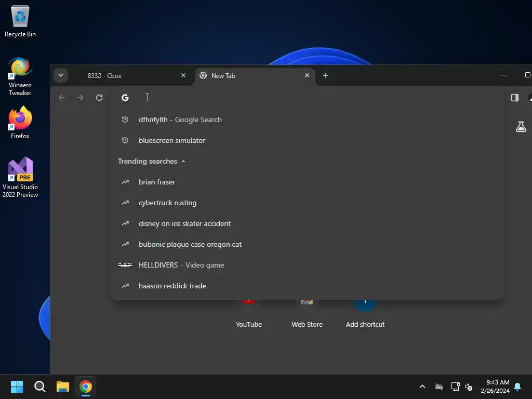Select Visual Studio 2022 Preview shortcut
Viewport: 532px width, 399px height.
click(x=20, y=177)
